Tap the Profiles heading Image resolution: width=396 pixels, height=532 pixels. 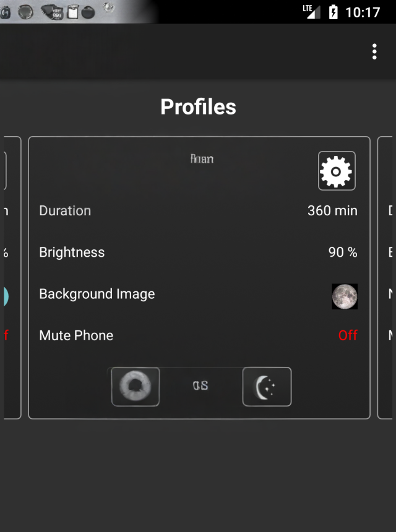(198, 107)
